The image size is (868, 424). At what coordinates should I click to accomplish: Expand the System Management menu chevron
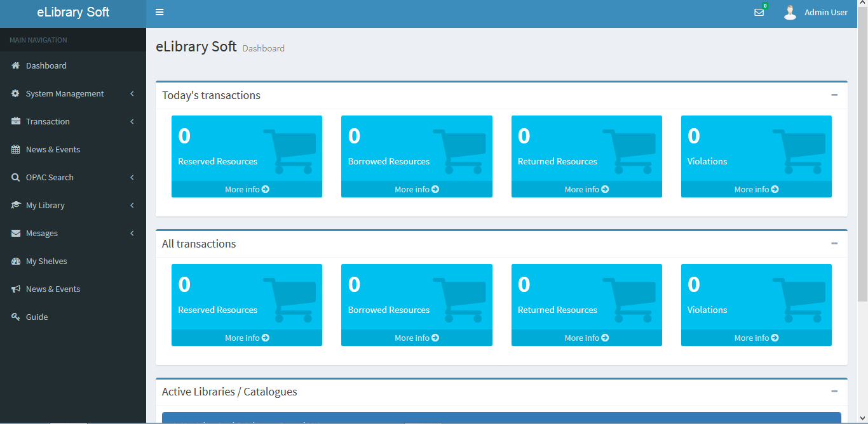pos(132,93)
